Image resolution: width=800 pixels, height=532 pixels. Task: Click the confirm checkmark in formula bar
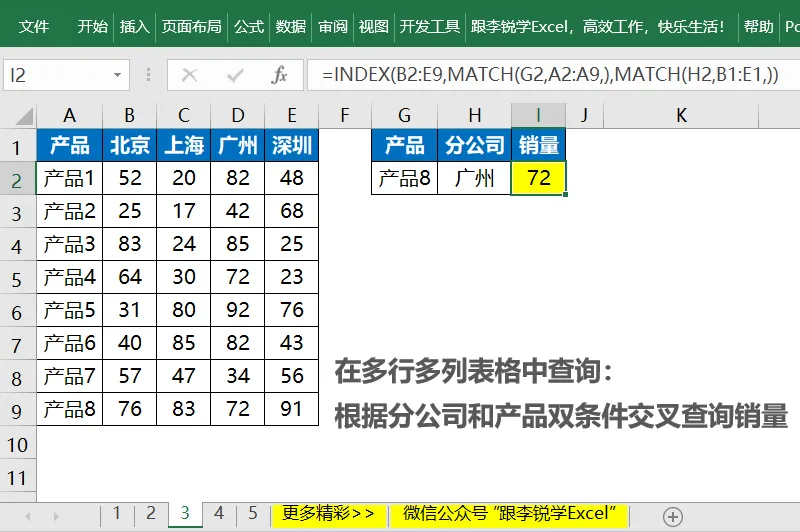pyautogui.click(x=235, y=75)
